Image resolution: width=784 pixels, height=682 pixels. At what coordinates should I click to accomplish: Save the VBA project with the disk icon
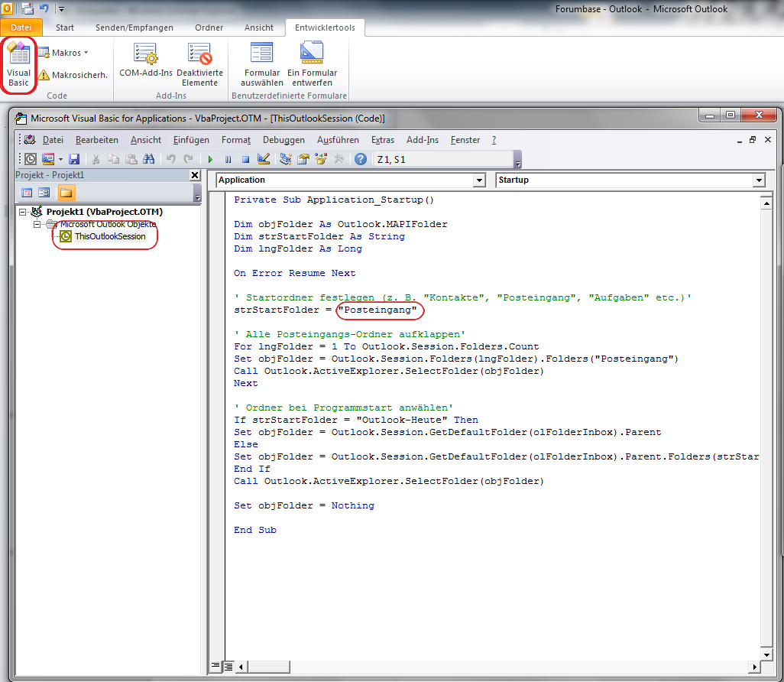point(74,159)
